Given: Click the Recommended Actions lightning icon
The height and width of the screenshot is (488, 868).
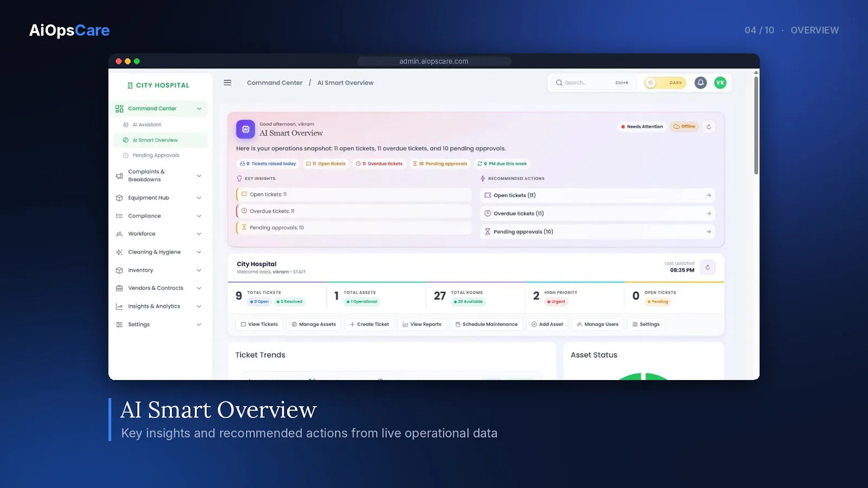Looking at the screenshot, I should [x=483, y=178].
